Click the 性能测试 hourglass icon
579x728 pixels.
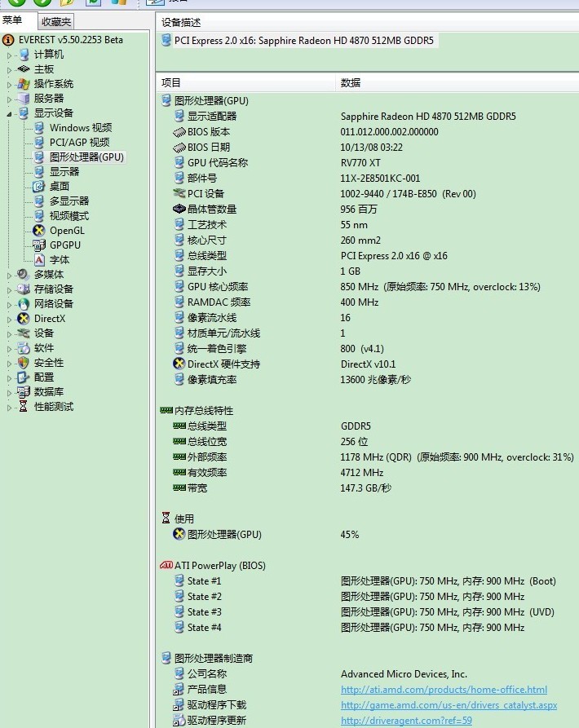click(24, 407)
